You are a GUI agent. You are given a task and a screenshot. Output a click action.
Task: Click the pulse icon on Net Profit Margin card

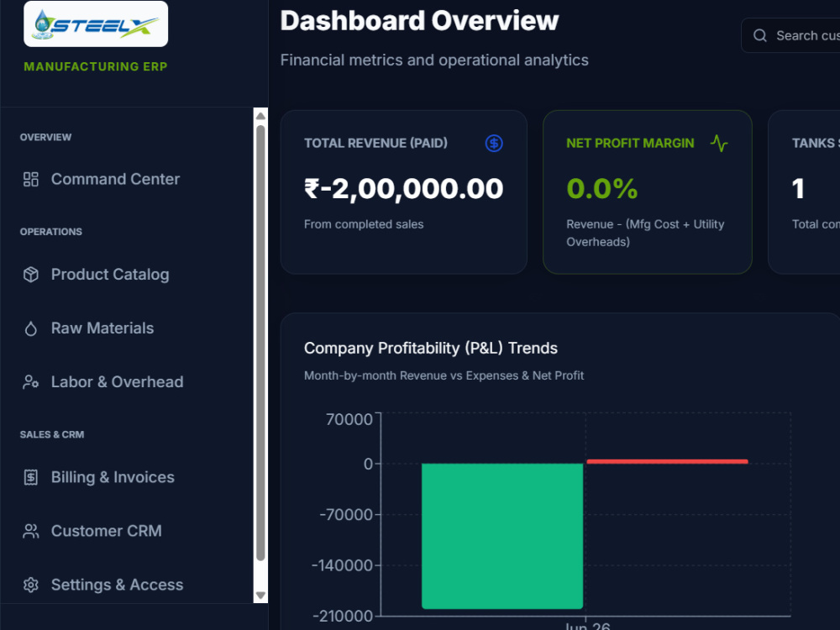[719, 143]
